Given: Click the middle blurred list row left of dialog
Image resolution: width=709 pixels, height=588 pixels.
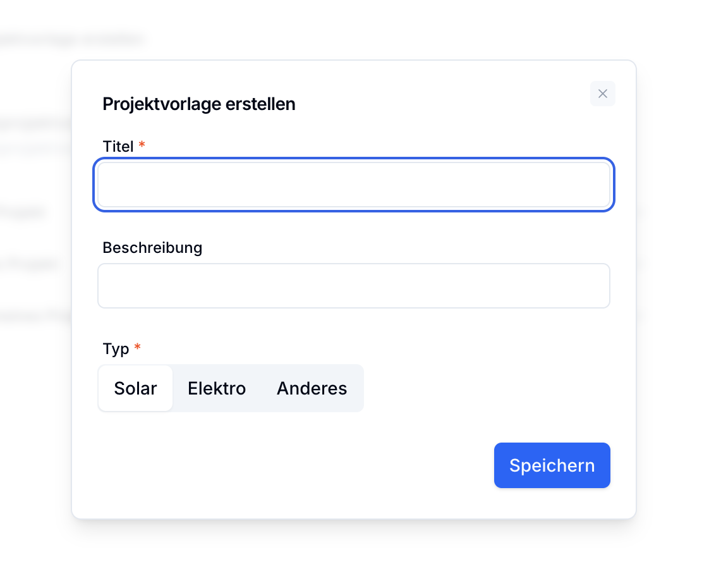Looking at the screenshot, I should [32, 264].
